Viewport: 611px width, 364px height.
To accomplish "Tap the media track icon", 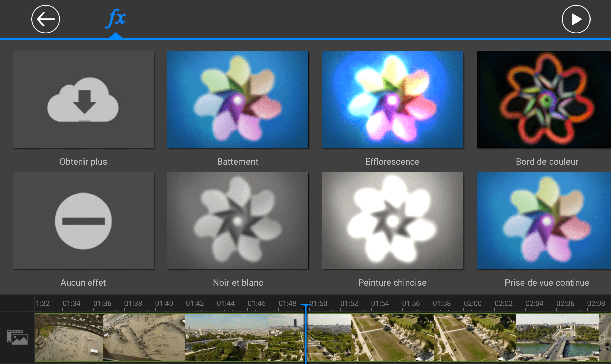I will pyautogui.click(x=17, y=337).
